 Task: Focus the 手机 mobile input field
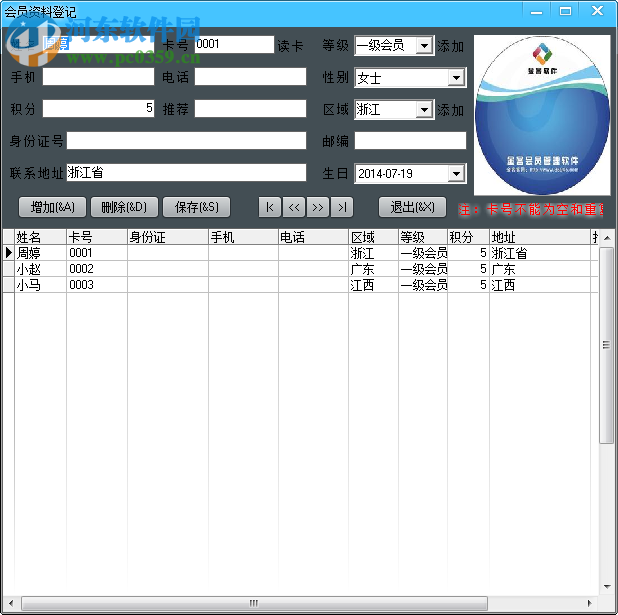98,76
